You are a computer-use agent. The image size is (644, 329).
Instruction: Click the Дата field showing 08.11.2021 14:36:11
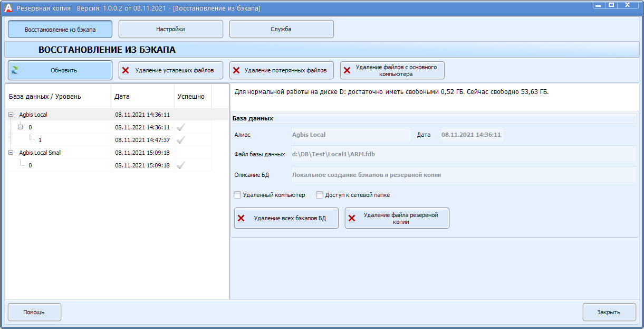tap(472, 135)
